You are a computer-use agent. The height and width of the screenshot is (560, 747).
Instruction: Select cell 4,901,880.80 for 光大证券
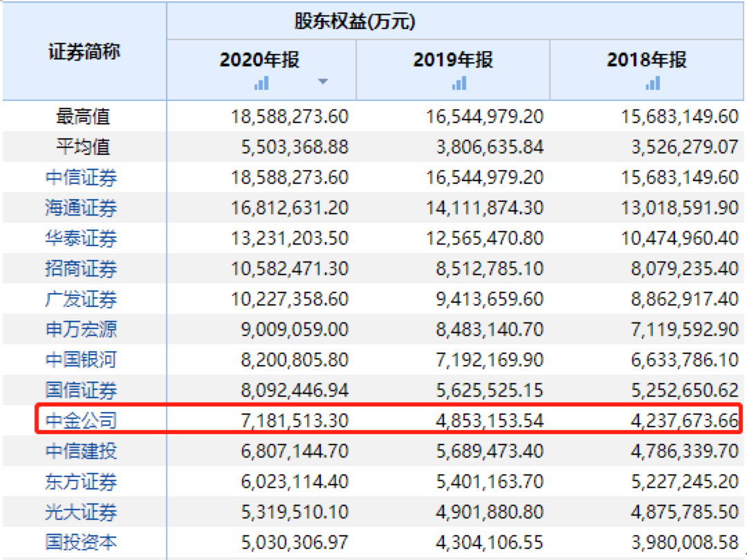(x=490, y=512)
